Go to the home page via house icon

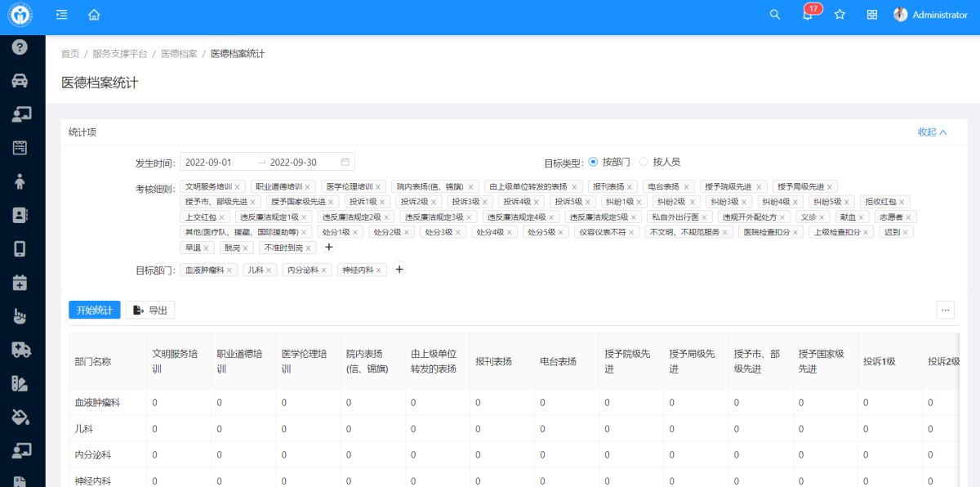tap(94, 15)
